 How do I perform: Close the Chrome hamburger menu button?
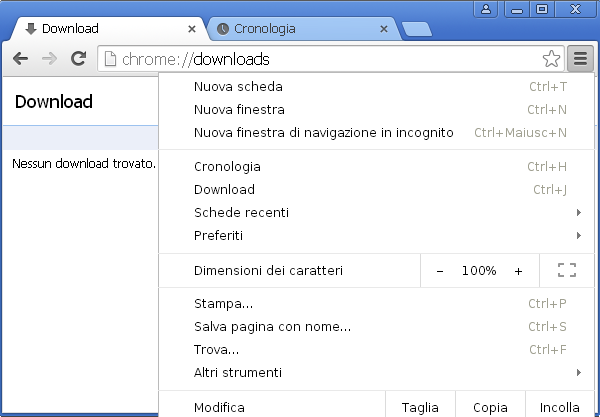pyautogui.click(x=580, y=59)
